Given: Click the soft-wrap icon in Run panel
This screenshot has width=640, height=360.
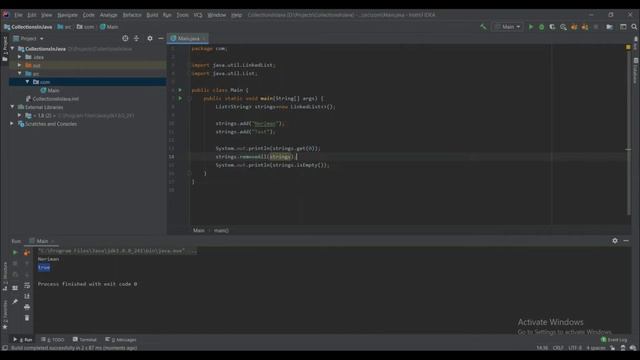Looking at the screenshot, I should [x=27, y=285].
